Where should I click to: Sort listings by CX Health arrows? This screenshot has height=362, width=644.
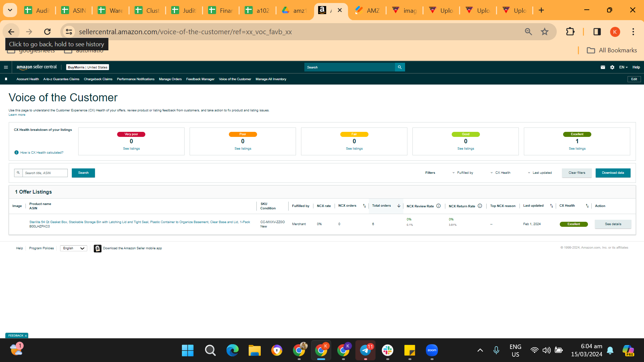pyautogui.click(x=587, y=206)
